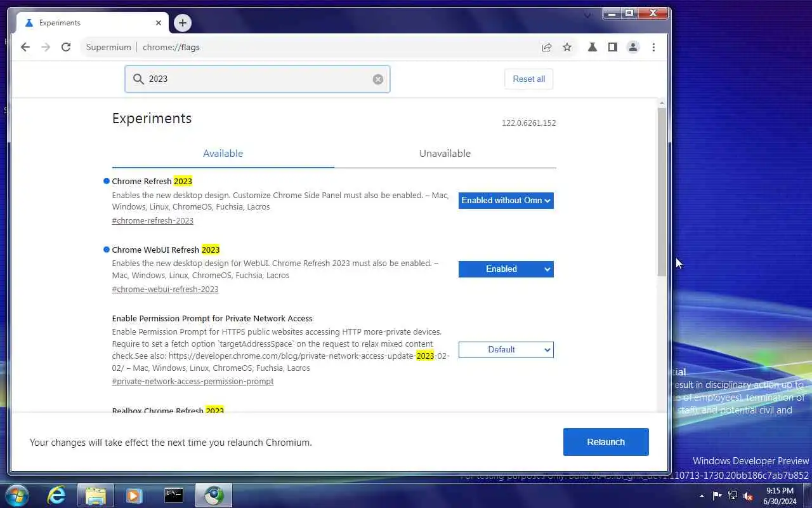
Task: Click the Realbox Chrome Refresh 2023 title
Action: tap(168, 411)
